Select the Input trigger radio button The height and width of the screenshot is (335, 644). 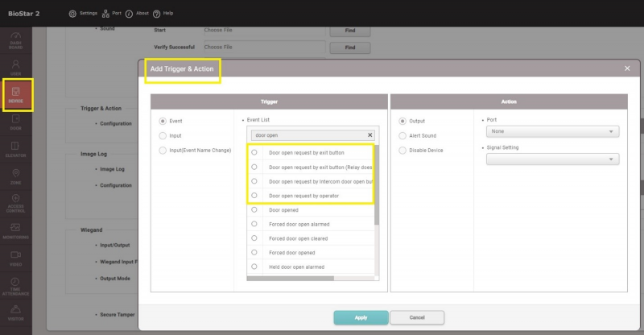(x=163, y=136)
